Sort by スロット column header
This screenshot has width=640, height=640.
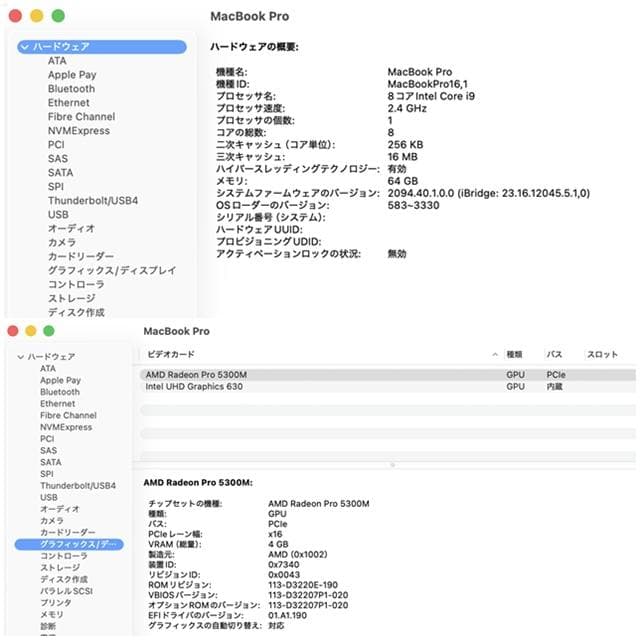pos(602,354)
